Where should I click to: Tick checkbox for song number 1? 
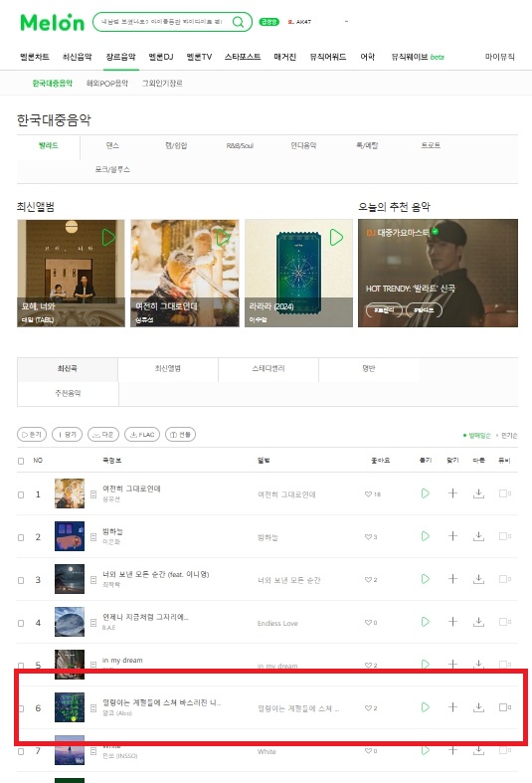pyautogui.click(x=21, y=494)
